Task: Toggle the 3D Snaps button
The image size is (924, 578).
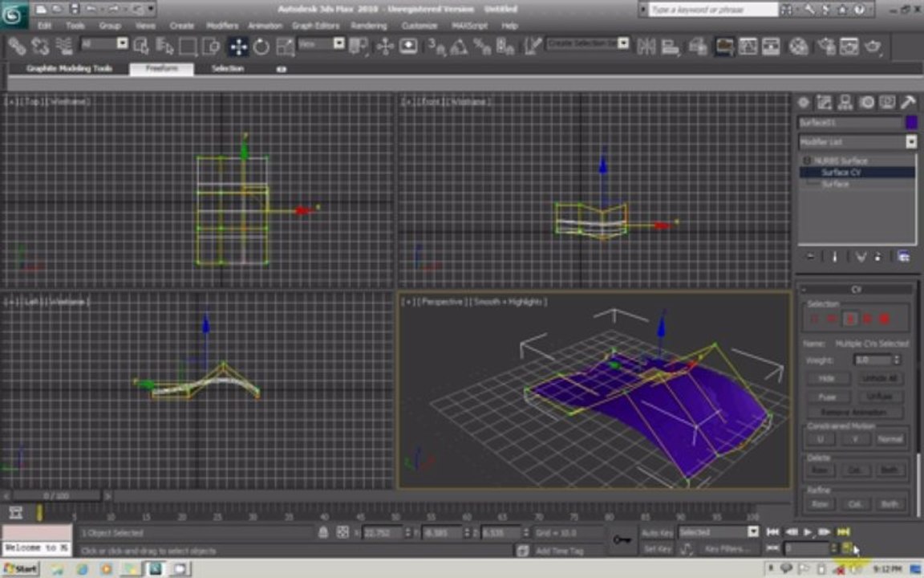Action: click(x=436, y=46)
